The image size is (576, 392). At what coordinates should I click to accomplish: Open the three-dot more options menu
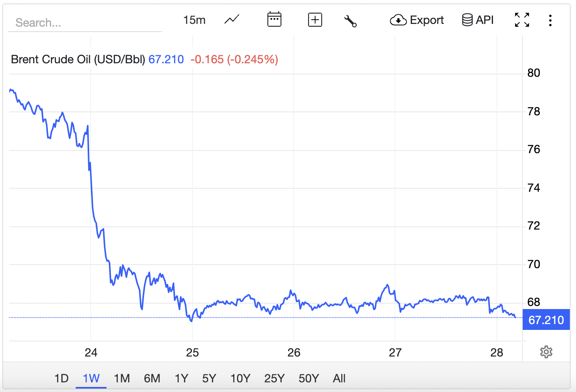(550, 20)
